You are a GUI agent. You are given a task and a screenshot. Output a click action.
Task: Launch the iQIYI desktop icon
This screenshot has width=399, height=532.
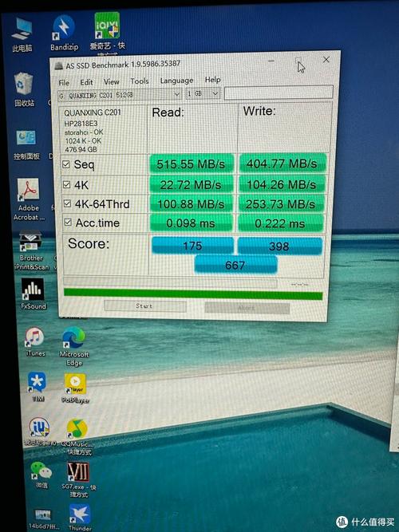point(107,31)
